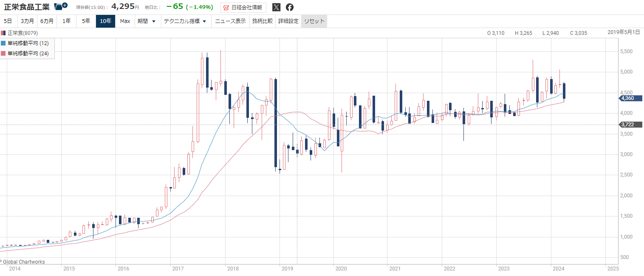The width and height of the screenshot is (644, 276).
Task: Click the chart icon in 日経会社情報 button
Action: click(x=226, y=8)
